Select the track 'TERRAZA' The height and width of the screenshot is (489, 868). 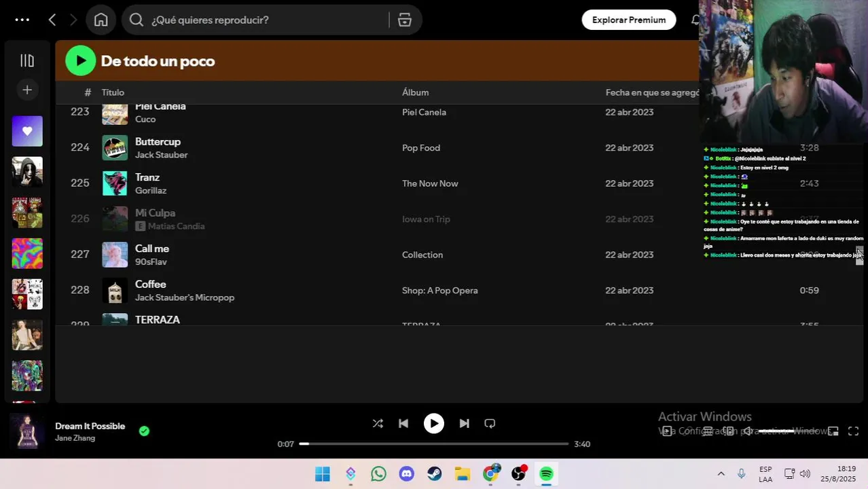[158, 319]
